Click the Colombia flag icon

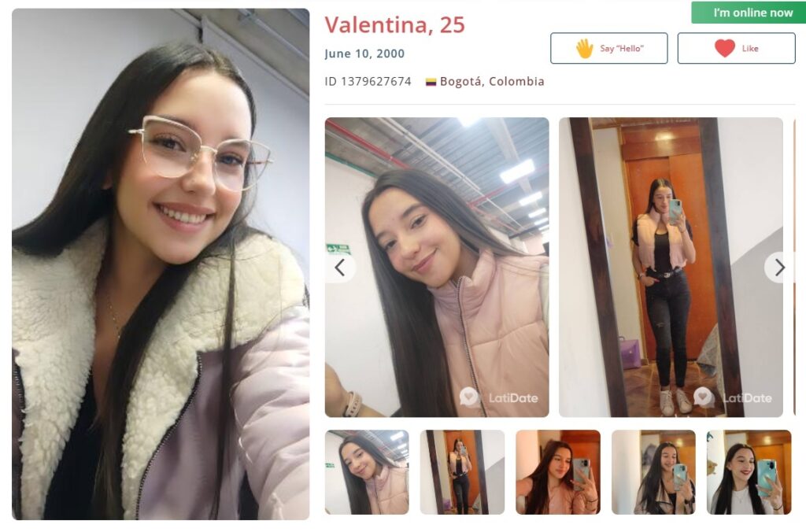click(x=431, y=82)
